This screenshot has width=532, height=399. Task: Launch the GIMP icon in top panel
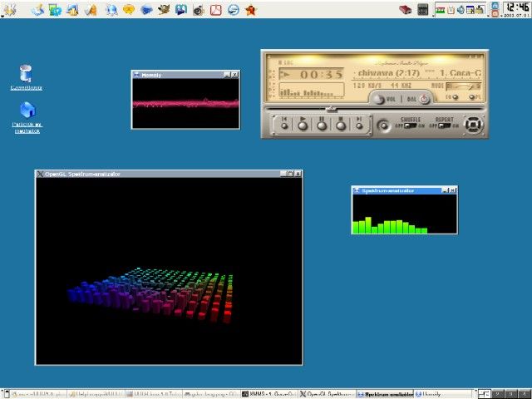[164, 9]
